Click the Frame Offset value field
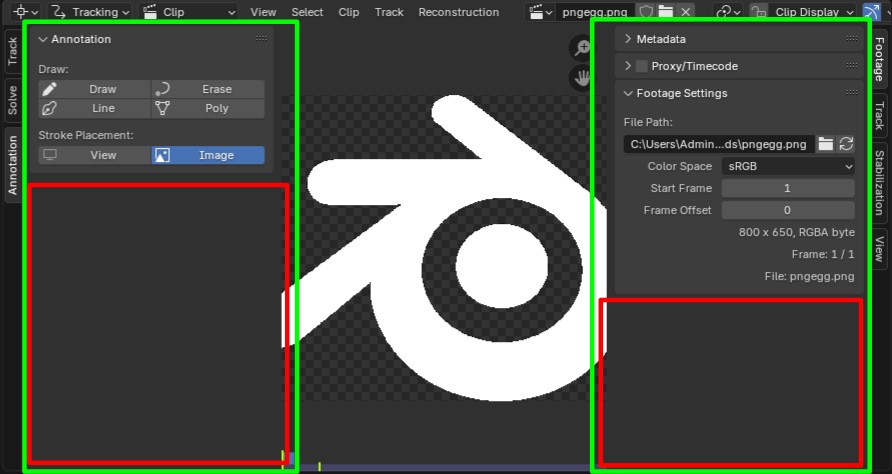The height and width of the screenshot is (474, 892). point(788,210)
